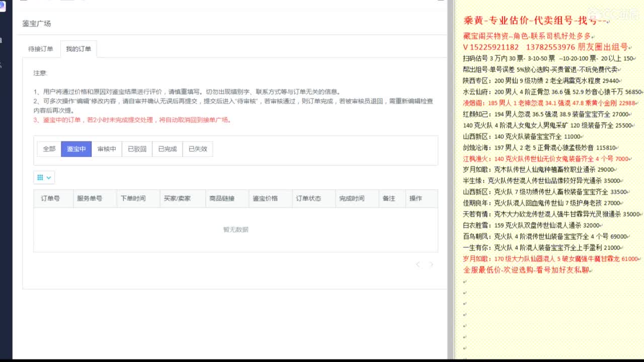Click the 鉴宝广场 page title
Screen dimensions: 644x362
pyautogui.click(x=37, y=24)
